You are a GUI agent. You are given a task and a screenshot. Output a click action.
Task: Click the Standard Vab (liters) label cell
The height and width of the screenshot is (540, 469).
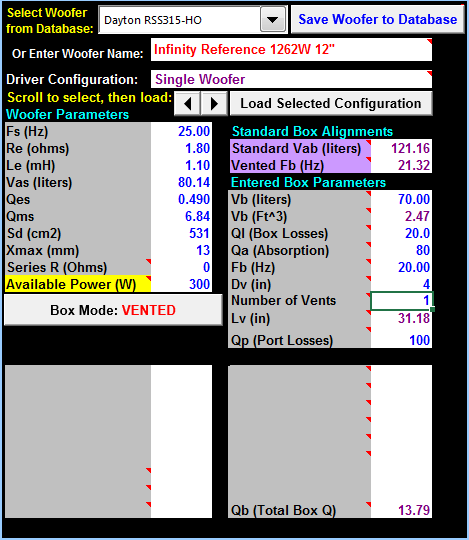click(x=300, y=148)
